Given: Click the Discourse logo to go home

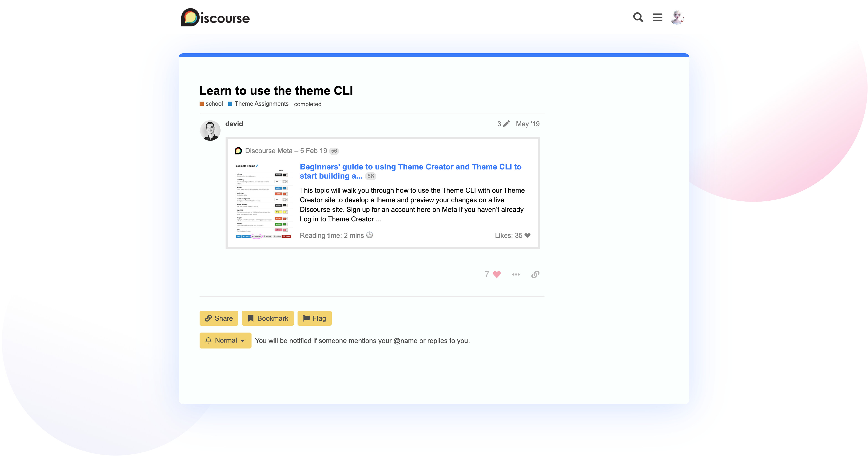Looking at the screenshot, I should coord(216,18).
